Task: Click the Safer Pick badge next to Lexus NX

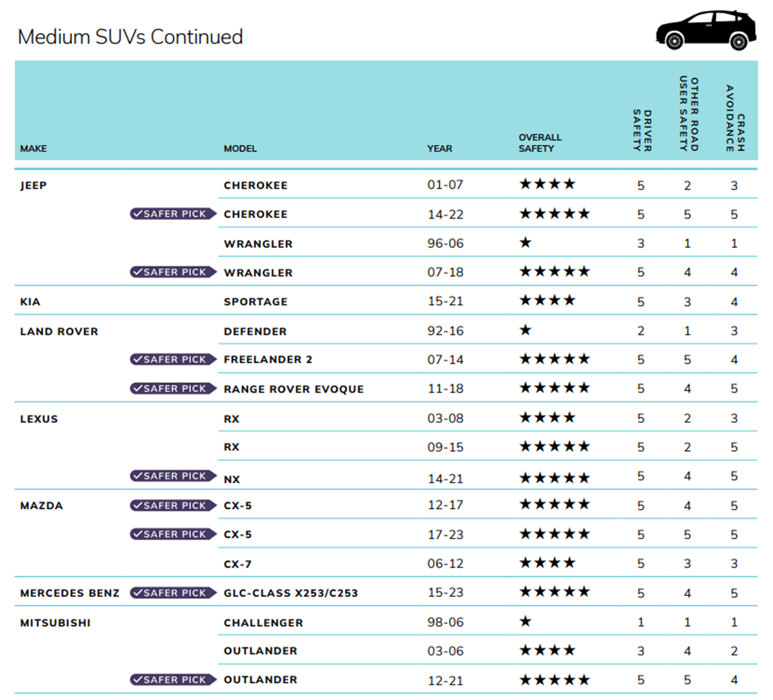Action: [172, 476]
